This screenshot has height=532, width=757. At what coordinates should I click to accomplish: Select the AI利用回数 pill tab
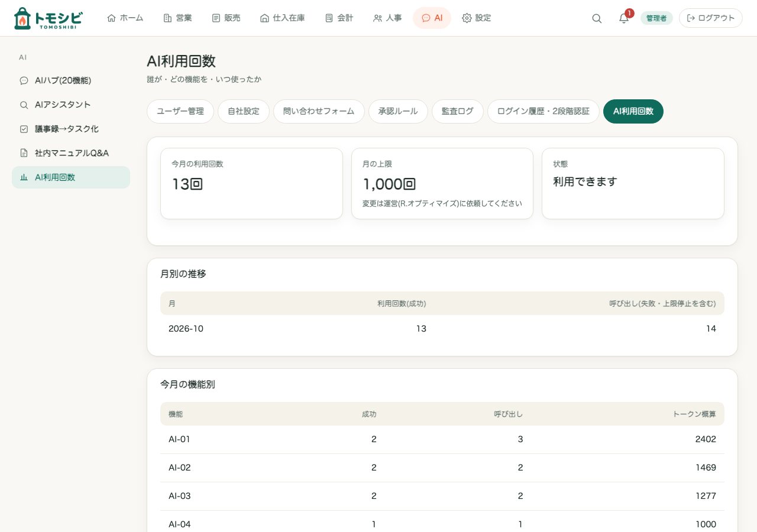633,111
